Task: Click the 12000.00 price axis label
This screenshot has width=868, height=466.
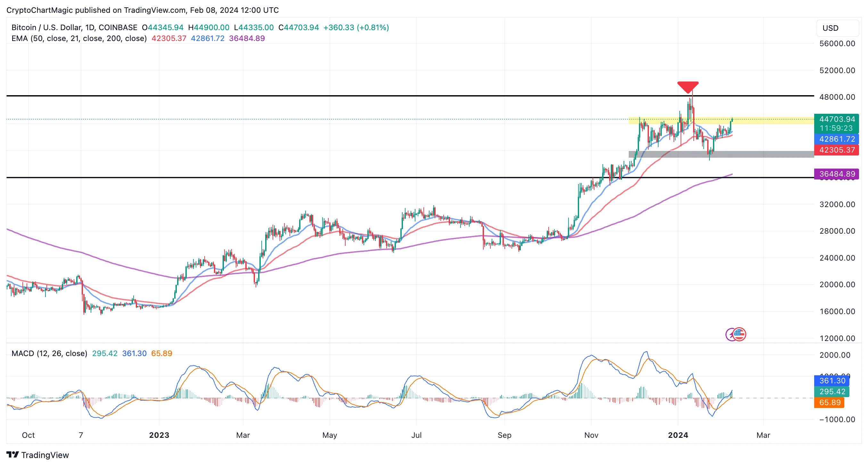Action: click(x=837, y=338)
